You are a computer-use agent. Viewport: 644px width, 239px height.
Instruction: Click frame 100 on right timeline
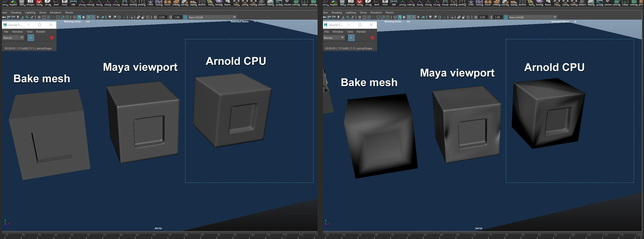pyautogui.click(x=573, y=235)
